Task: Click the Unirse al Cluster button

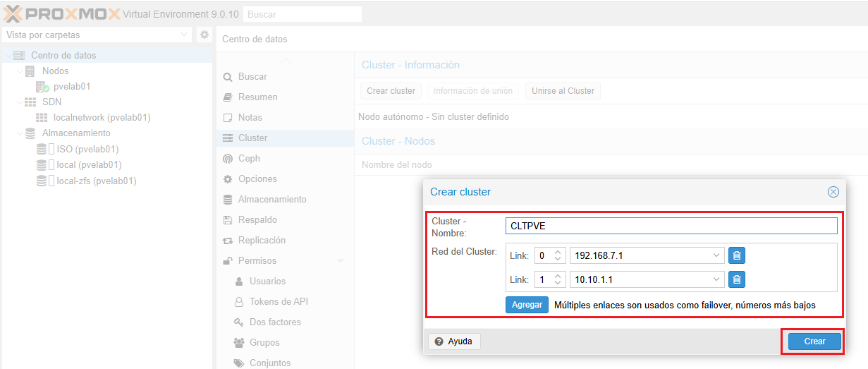Action: click(x=563, y=90)
